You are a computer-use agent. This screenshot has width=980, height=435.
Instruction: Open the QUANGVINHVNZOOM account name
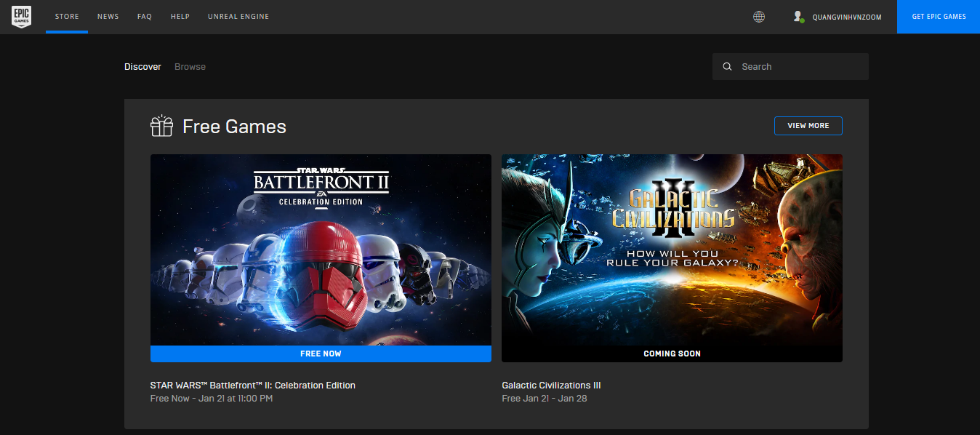(847, 17)
